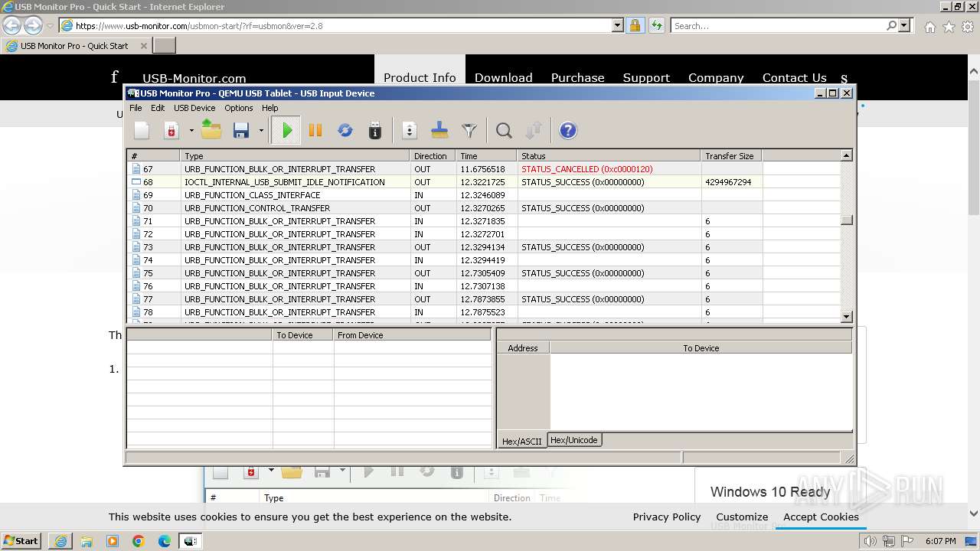Open the Purchase link on usb-monitor.com
Image resolution: width=980 pixels, height=551 pixels.
(x=577, y=77)
